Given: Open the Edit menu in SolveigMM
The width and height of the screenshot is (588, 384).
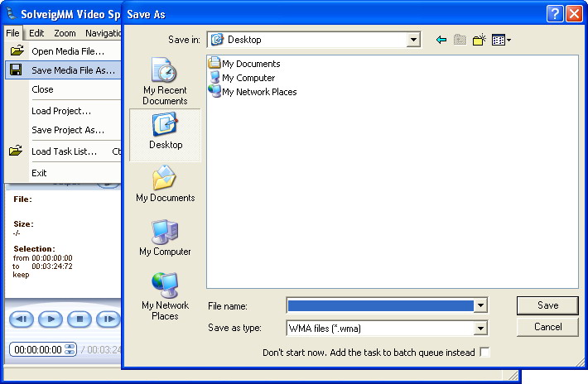Looking at the screenshot, I should point(36,33).
